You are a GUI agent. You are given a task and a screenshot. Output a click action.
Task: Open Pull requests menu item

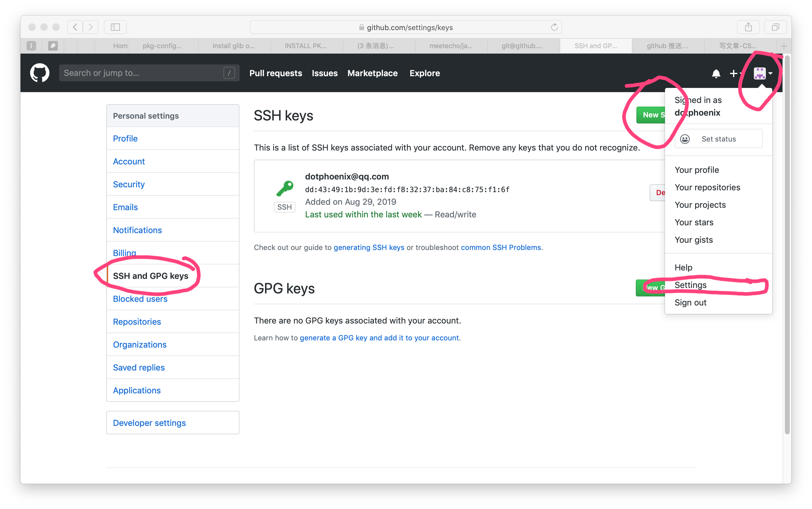click(x=276, y=73)
